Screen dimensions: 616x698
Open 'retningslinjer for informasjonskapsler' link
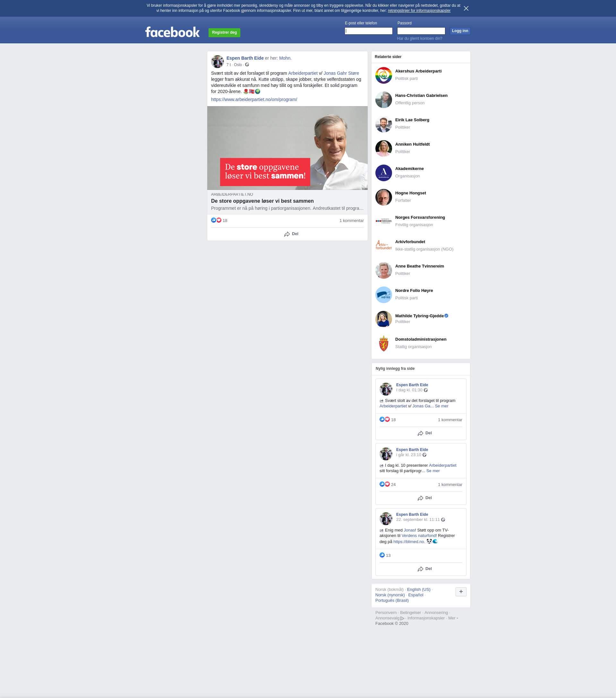point(419,11)
